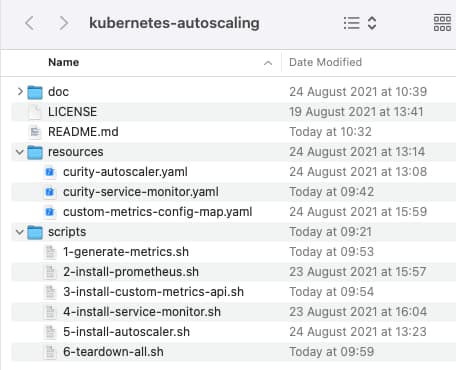This screenshot has width=456, height=370.
Task: Select the 6-teardown-all.sh file name
Action: click(113, 352)
